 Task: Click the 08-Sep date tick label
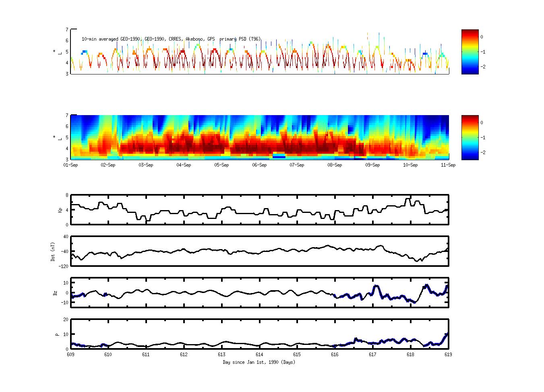pos(335,165)
